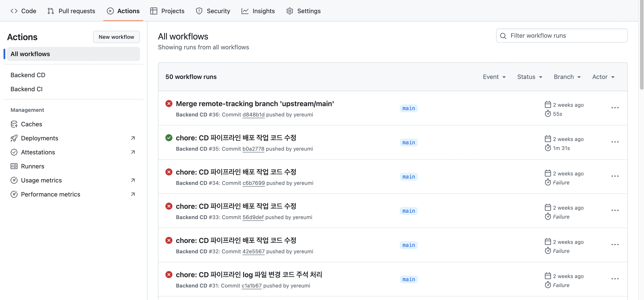Screen dimensions: 644x300
Task: Click the Runners server icon
Action: point(14,166)
